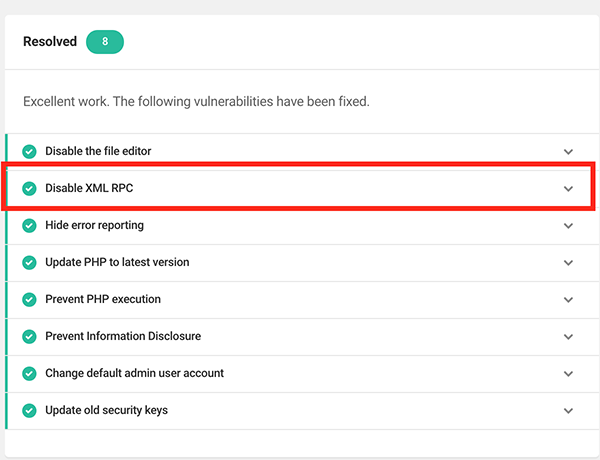Viewport: 600px width, 460px height.
Task: Click the Resolved heading
Action: click(x=50, y=42)
